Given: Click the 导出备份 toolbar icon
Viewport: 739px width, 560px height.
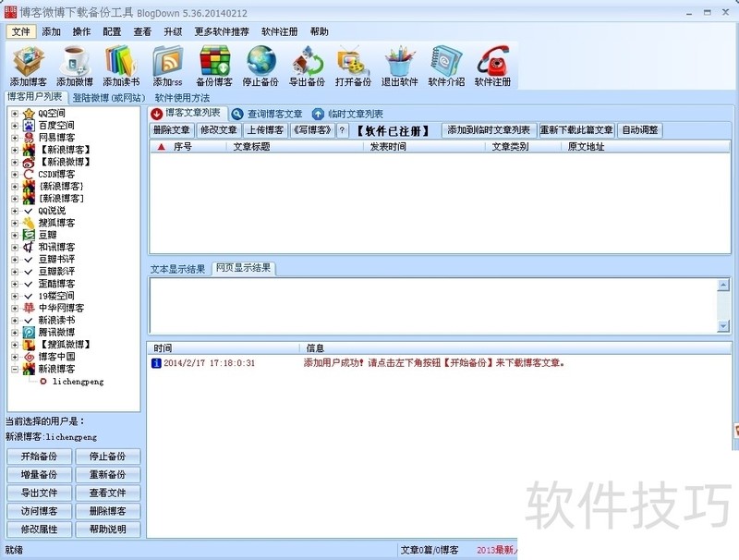Looking at the screenshot, I should point(307,61).
